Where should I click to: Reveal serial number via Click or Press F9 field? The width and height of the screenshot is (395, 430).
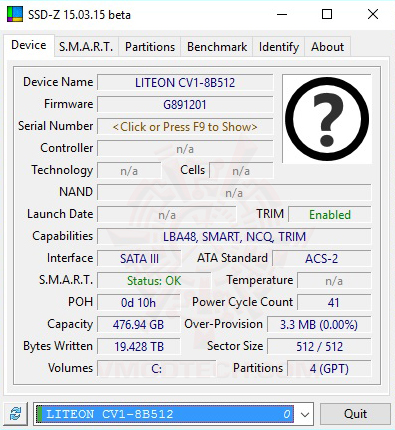coord(185,127)
